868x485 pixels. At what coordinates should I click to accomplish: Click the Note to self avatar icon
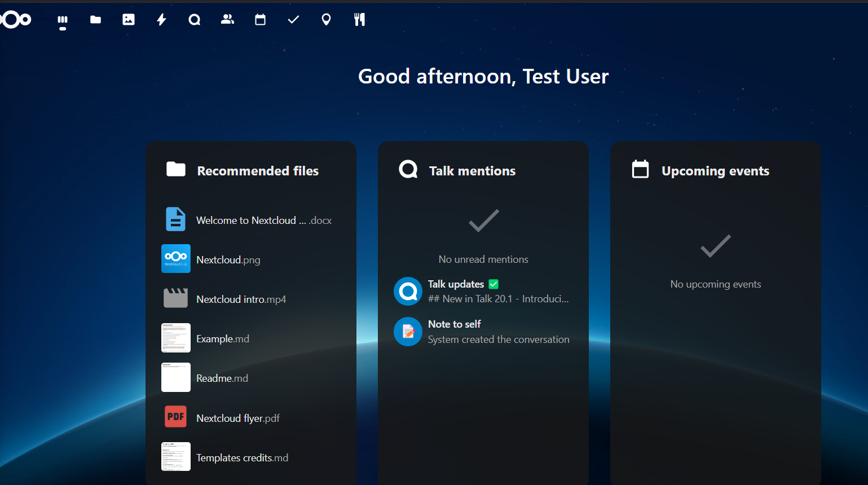408,332
